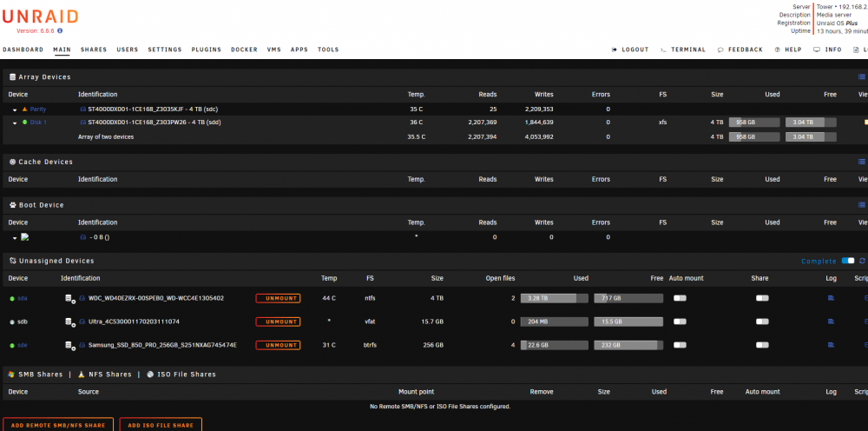Viewport: 868px width, 431px height.
Task: Open the Dashboard tab
Action: 23,50
